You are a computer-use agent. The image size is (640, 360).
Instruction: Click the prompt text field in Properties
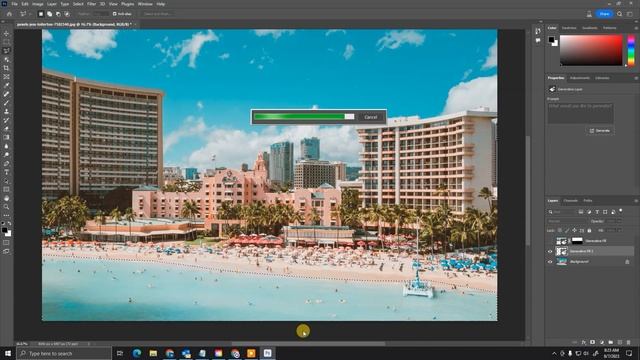pos(580,113)
